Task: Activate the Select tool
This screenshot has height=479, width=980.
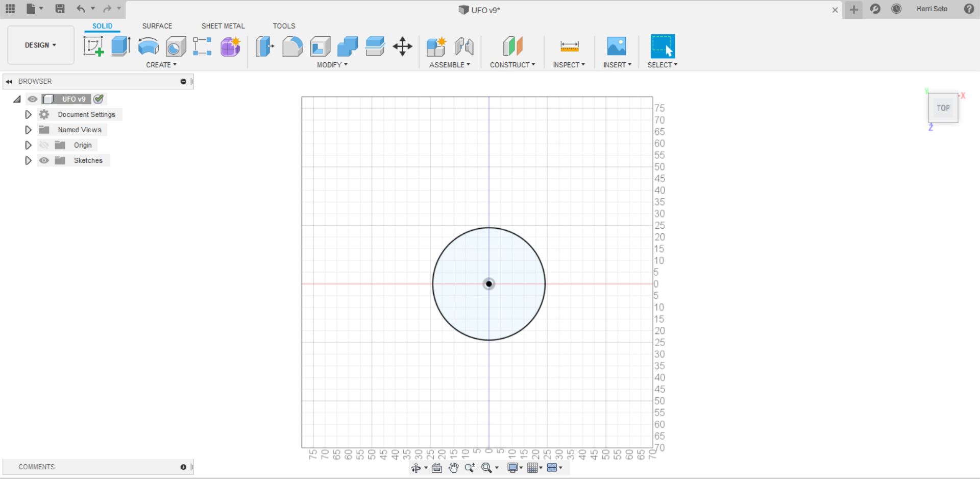Action: click(663, 46)
